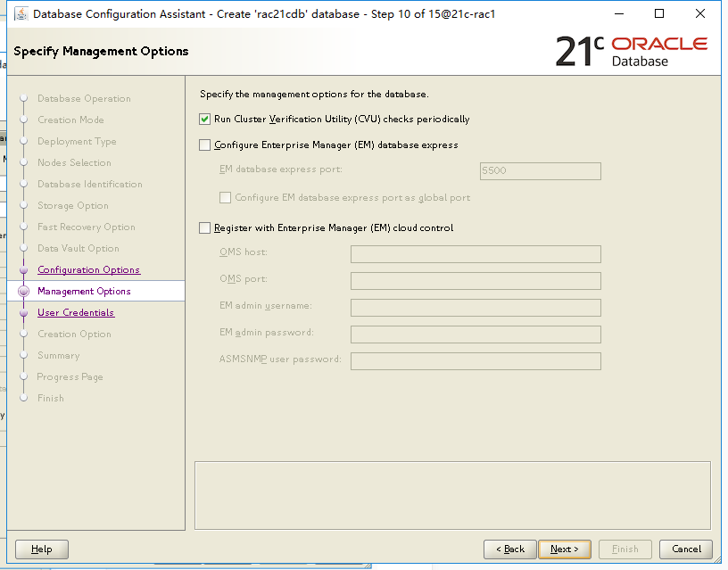Screen dimensions: 728x570
Task: Click 'Specify the management options for the database' text
Action: (314, 95)
